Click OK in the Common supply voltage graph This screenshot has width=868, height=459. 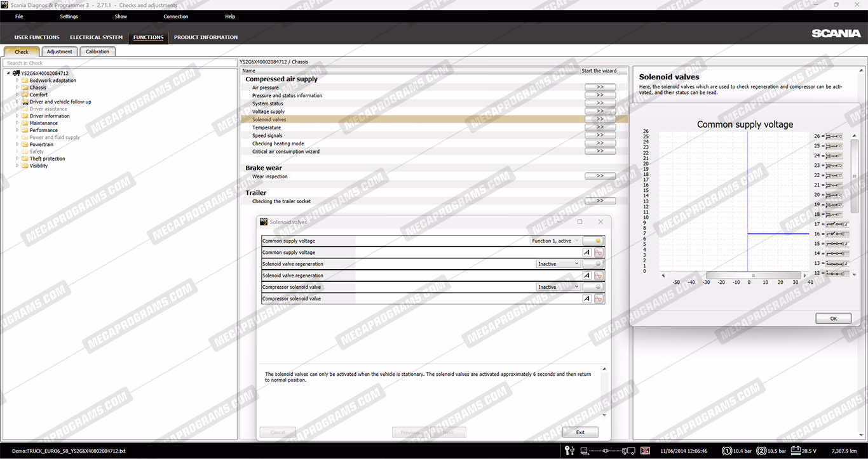pos(833,319)
